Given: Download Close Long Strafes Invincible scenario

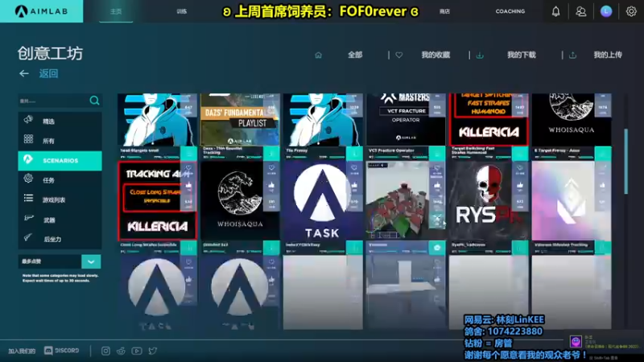Looking at the screenshot, I should 189,248.
